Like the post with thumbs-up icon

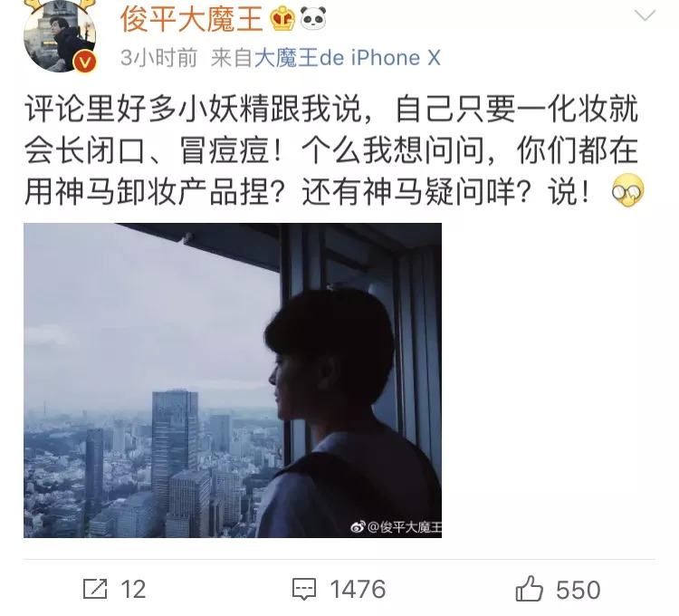tap(529, 589)
